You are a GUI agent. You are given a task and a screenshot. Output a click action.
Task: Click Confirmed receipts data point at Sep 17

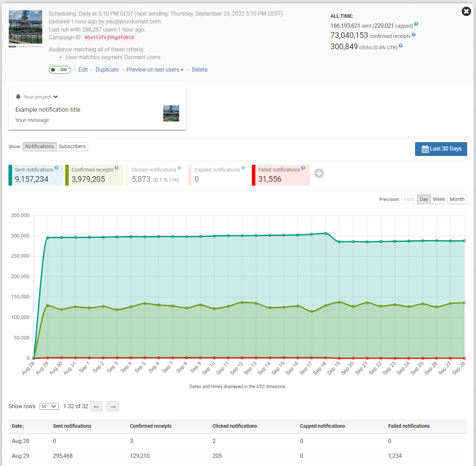312,311
